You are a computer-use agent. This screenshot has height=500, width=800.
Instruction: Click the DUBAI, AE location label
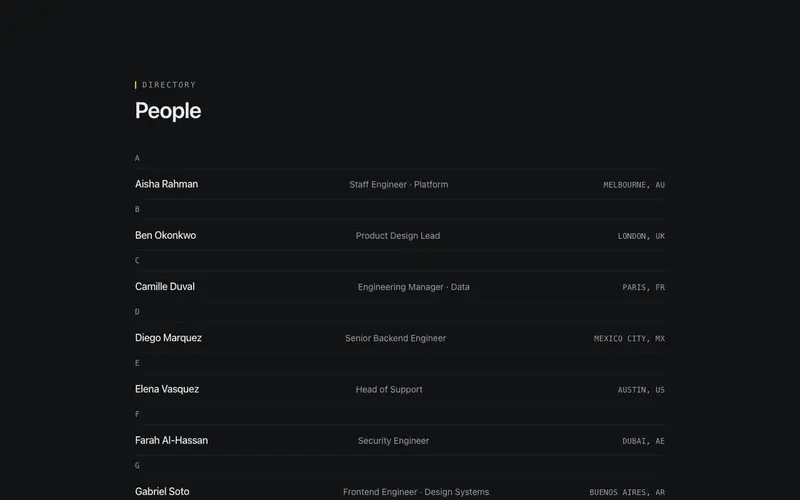[643, 441]
